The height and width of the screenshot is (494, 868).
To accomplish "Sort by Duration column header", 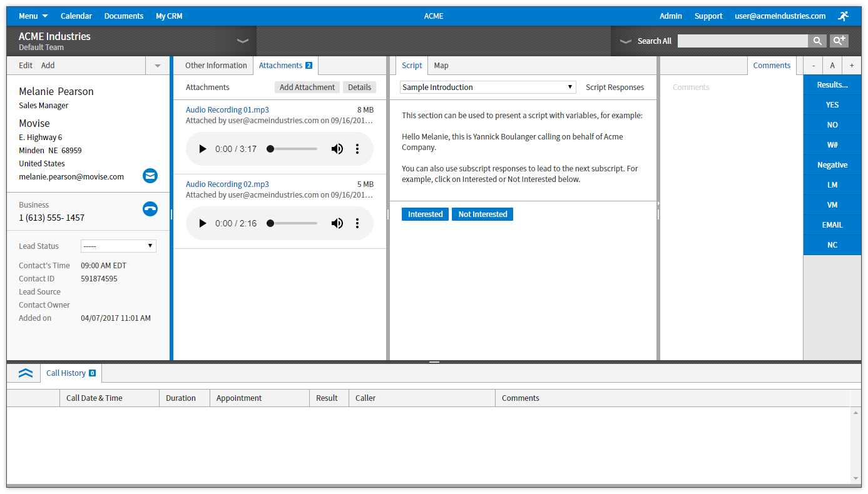I will click(x=185, y=398).
